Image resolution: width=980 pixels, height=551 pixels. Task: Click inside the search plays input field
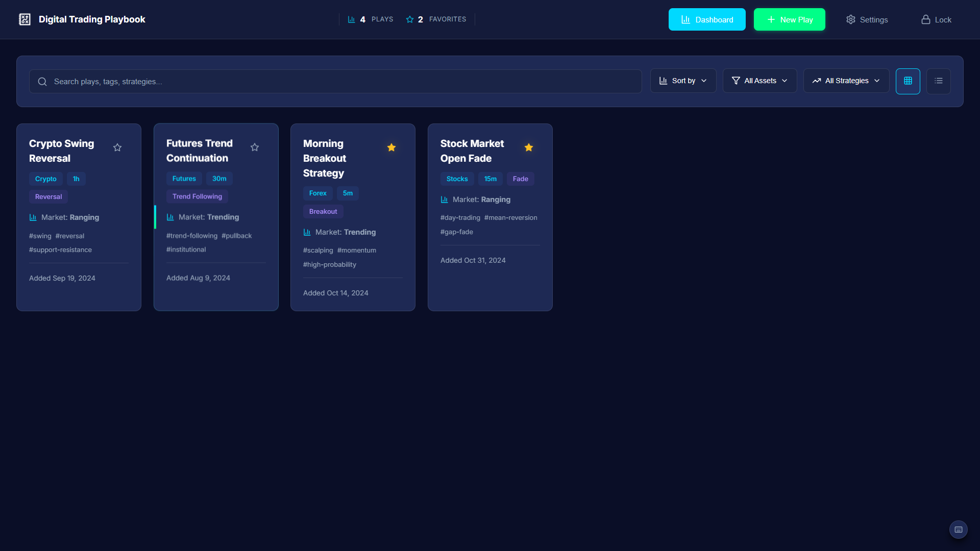tap(204, 81)
